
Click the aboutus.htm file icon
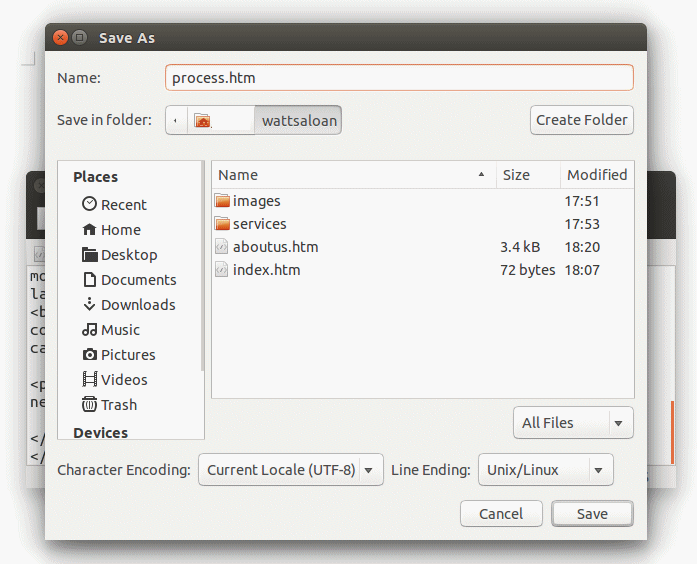pos(221,247)
